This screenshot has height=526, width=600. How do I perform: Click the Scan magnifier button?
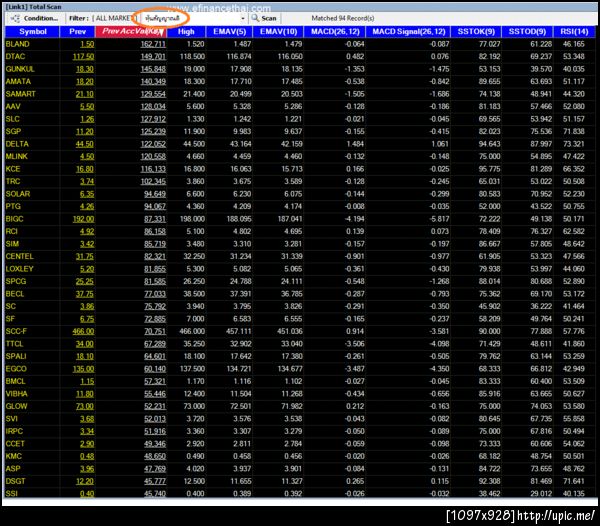(264, 18)
